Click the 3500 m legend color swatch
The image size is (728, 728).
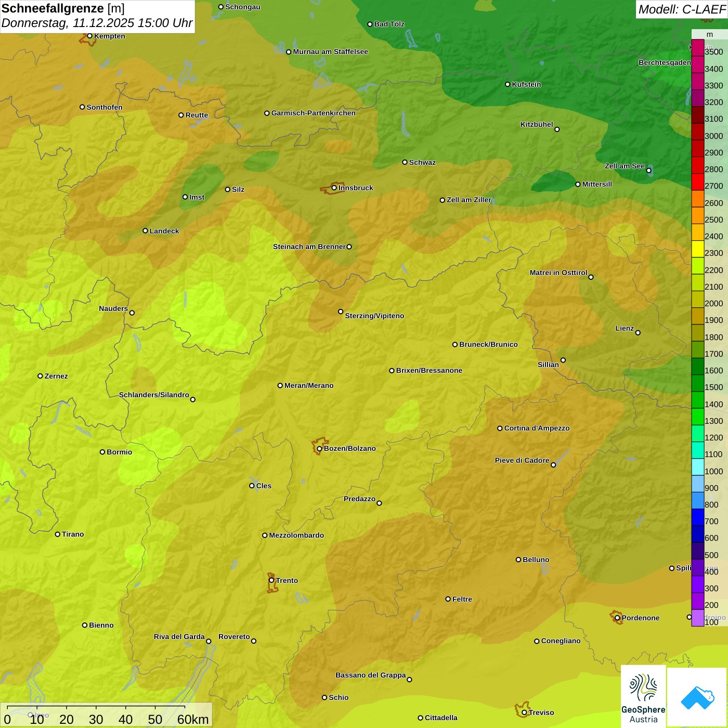pyautogui.click(x=698, y=48)
